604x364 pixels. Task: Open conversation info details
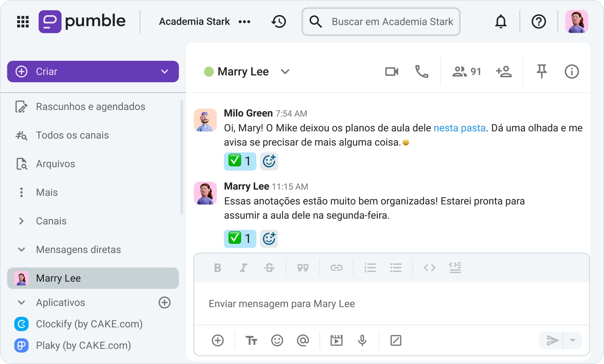click(x=572, y=71)
